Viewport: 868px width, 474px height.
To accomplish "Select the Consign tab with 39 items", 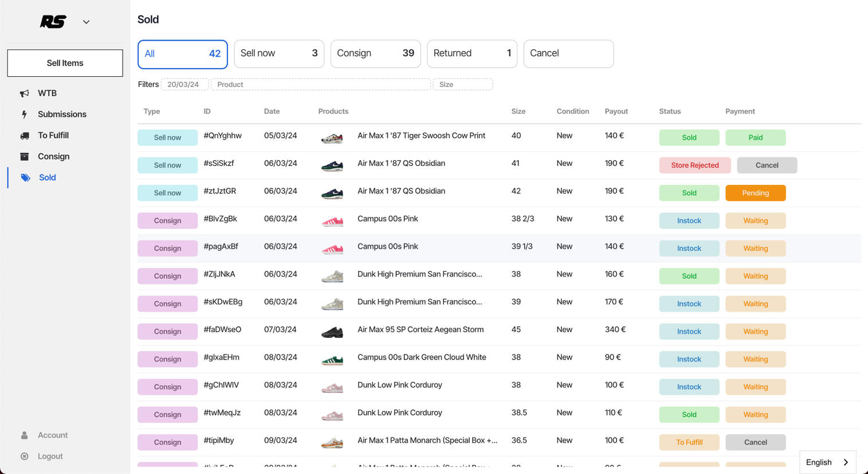I will point(375,53).
